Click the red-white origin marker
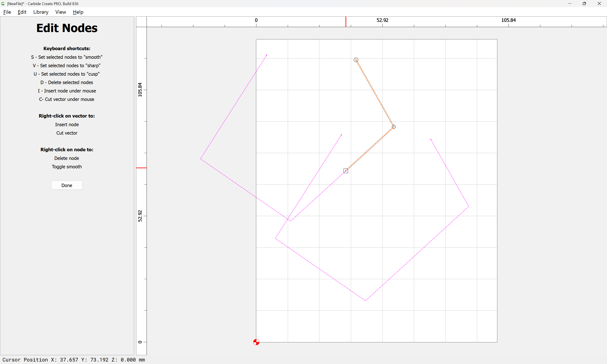The image size is (607, 364). point(256,342)
